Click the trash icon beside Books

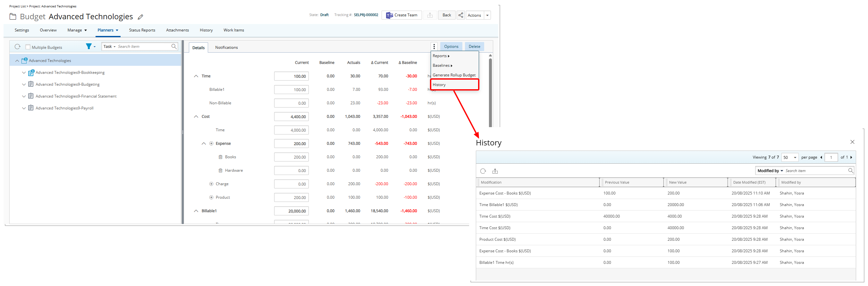(x=220, y=157)
